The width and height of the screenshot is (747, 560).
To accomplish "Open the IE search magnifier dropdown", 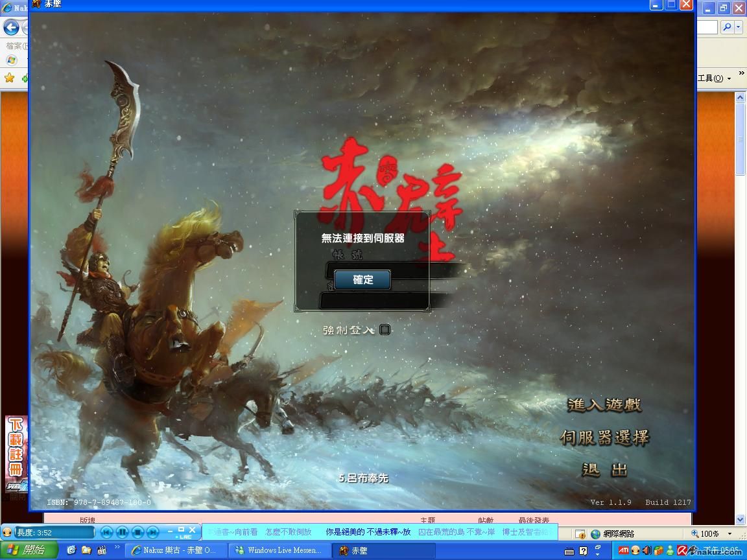I will [739, 27].
